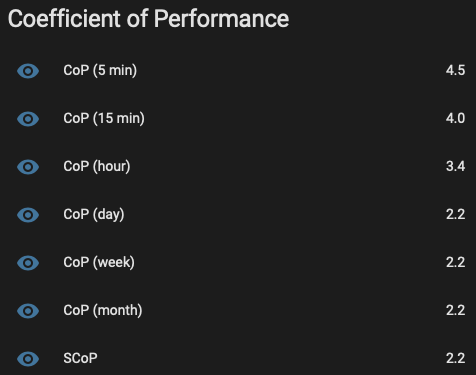Click the eye icon beside CoP (week)
This screenshot has width=476, height=375.
[28, 263]
